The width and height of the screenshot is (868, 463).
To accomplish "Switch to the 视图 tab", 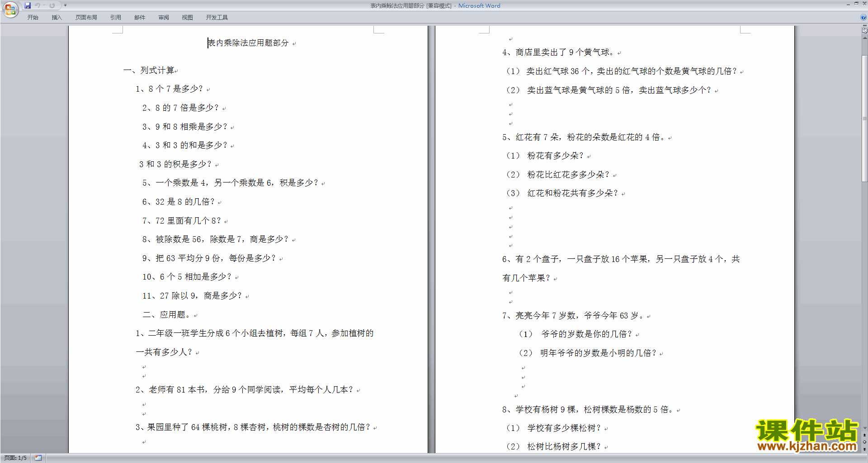I will tap(188, 18).
